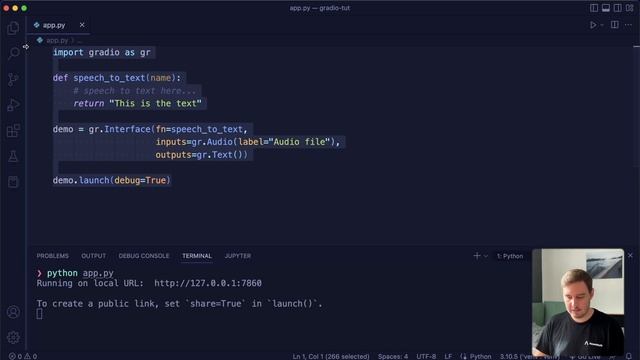The height and width of the screenshot is (360, 640).
Task: Open the editor More Actions ellipsis
Action: click(x=628, y=25)
